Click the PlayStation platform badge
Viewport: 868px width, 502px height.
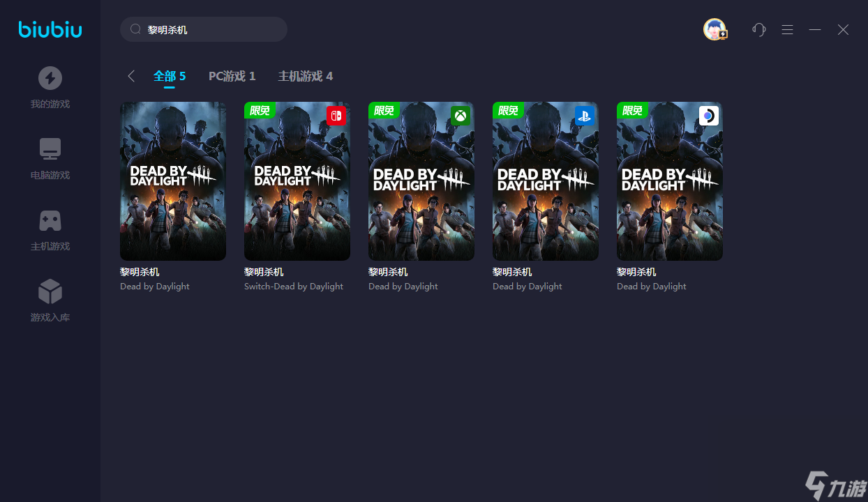click(x=585, y=116)
